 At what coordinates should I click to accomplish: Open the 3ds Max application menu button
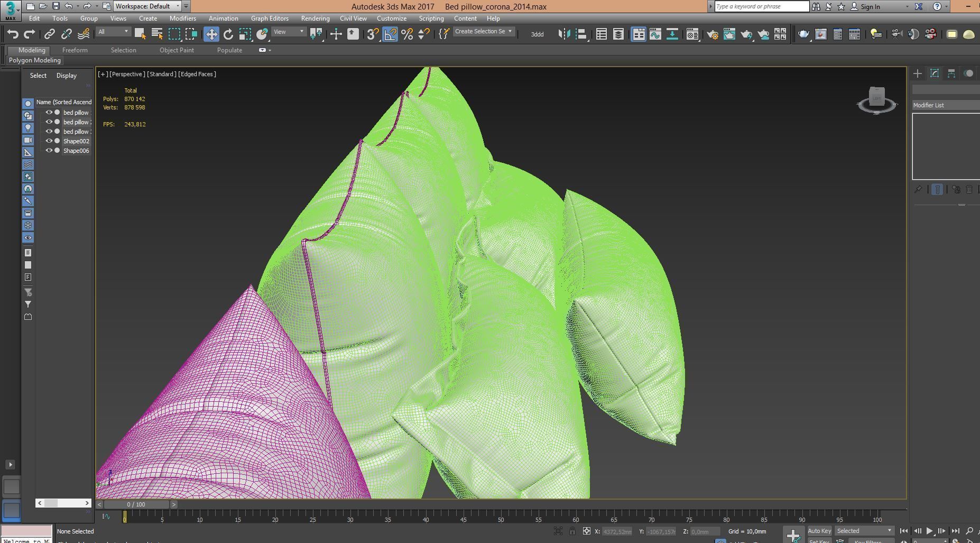coord(10,10)
